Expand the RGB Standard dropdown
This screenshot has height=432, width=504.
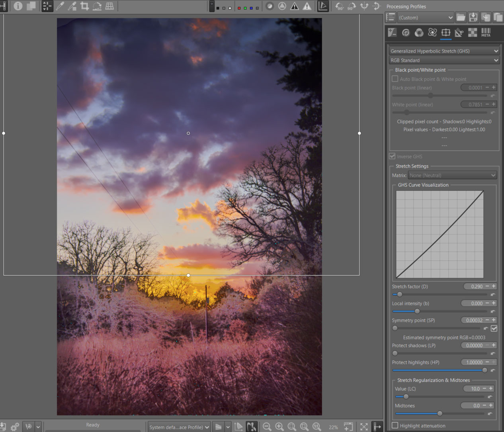point(444,60)
